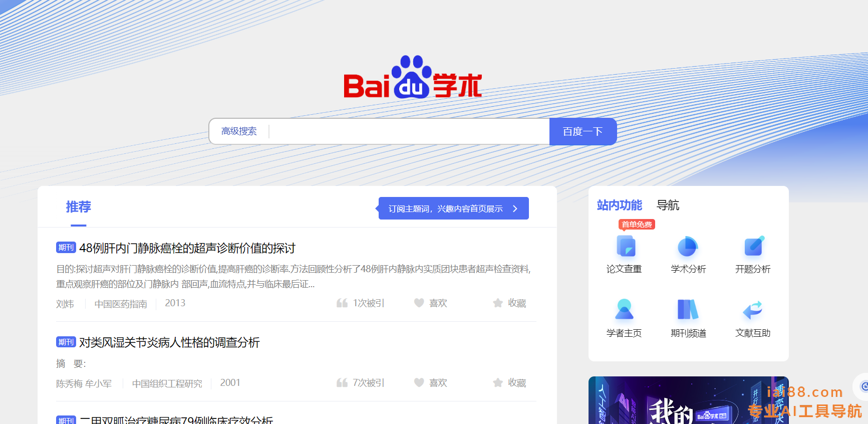Click the 开题分析 label

[753, 269]
